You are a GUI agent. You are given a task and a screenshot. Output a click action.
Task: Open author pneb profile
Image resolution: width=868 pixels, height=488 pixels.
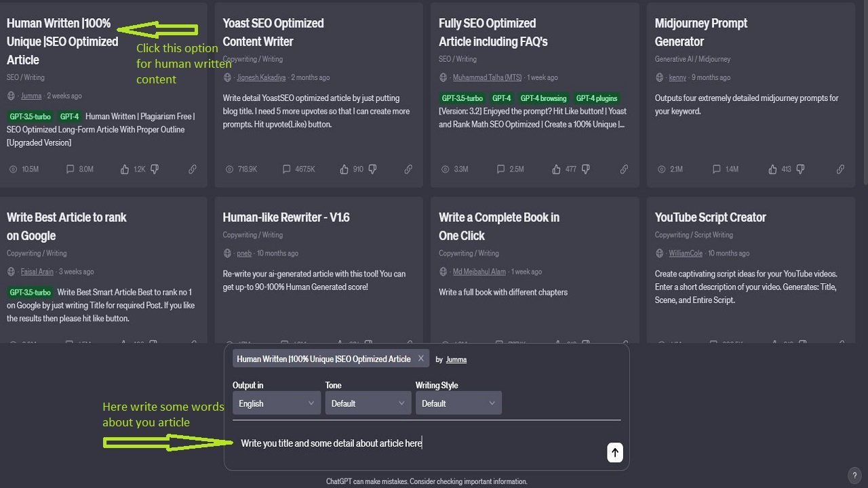pyautogui.click(x=244, y=253)
